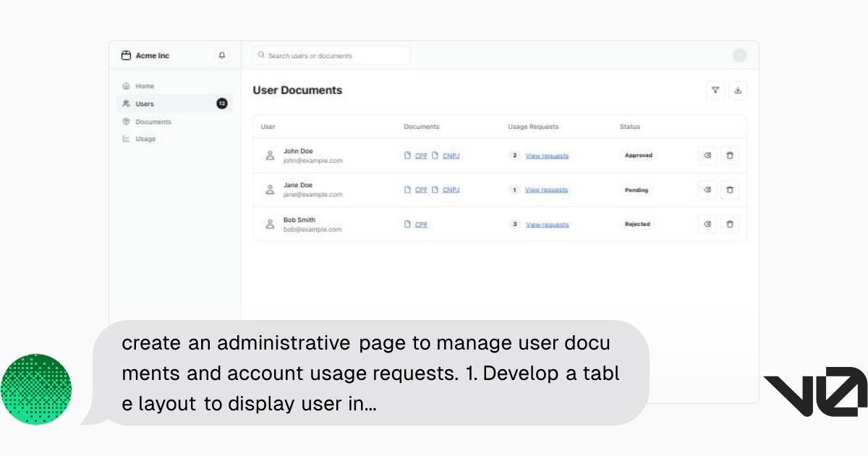Viewport: 868px width, 456px height.
Task: Open Jane Doe's CNPJ document link
Action: (x=450, y=190)
